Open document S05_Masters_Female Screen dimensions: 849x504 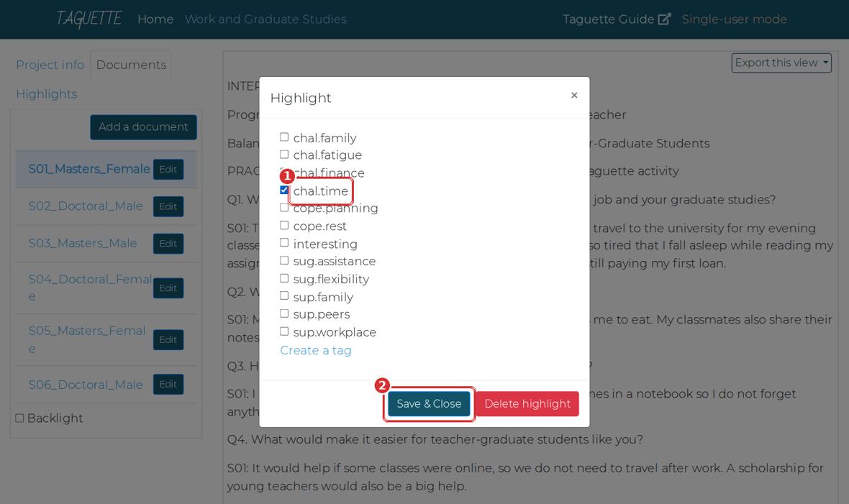click(87, 339)
